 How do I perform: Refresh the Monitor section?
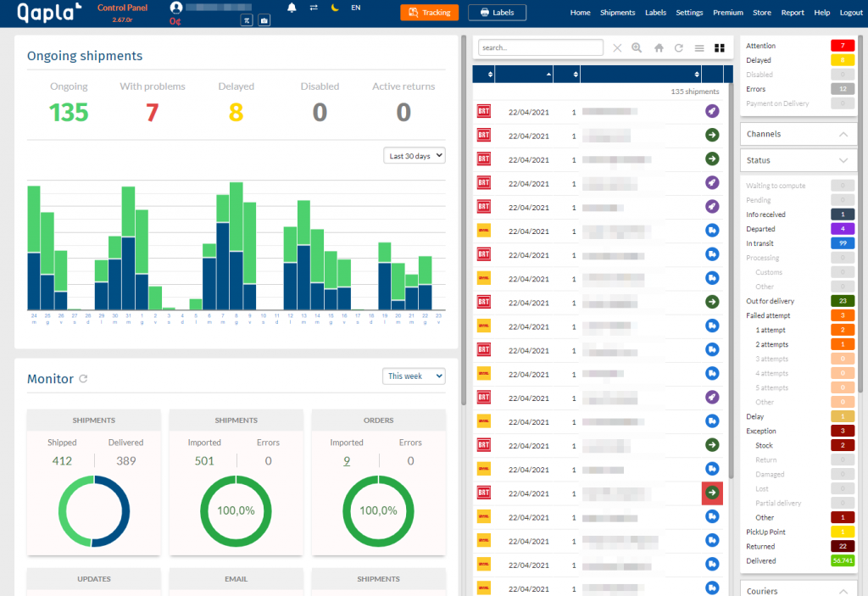click(83, 379)
